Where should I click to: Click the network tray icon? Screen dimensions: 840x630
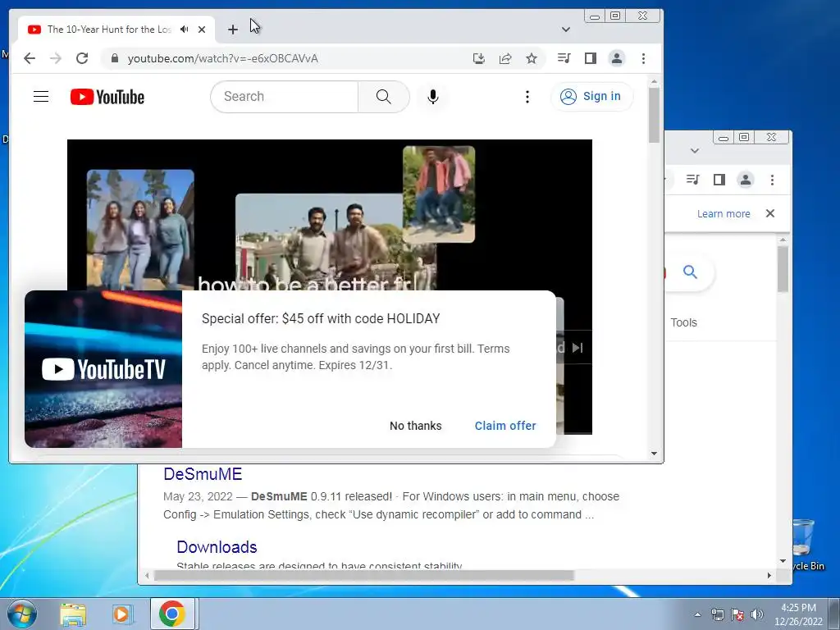717,614
